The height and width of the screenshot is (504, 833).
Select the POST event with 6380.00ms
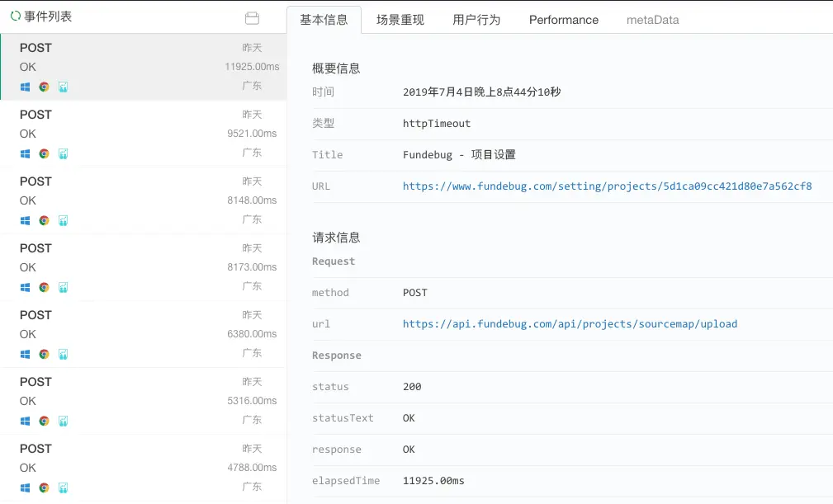[x=144, y=334]
